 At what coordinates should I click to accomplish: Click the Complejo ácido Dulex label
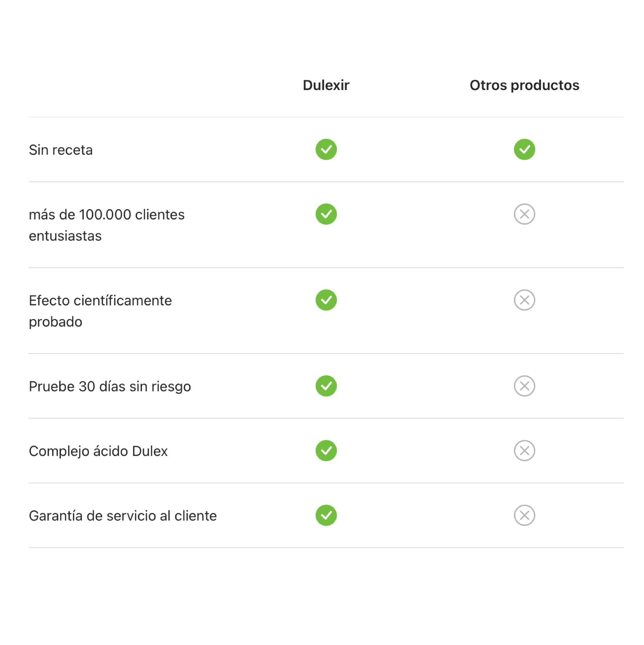coord(99,451)
